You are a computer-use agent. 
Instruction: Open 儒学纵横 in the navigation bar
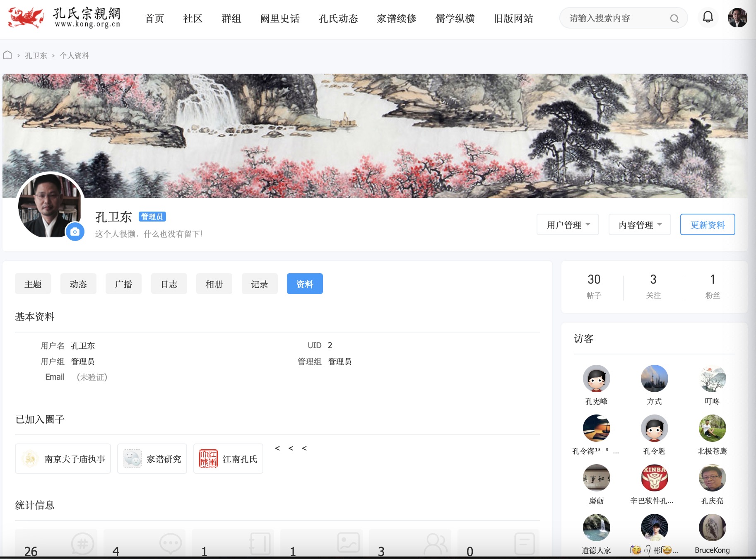pyautogui.click(x=455, y=19)
